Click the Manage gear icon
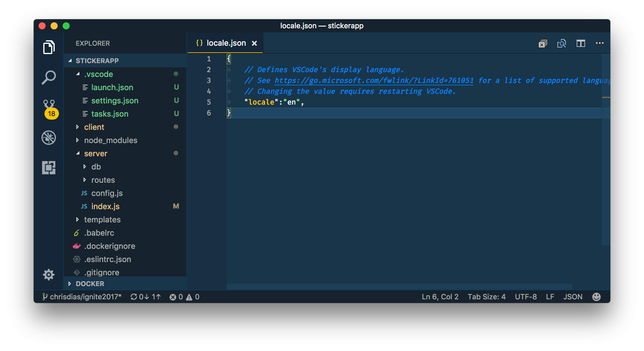The width and height of the screenshot is (644, 351). 49,274
